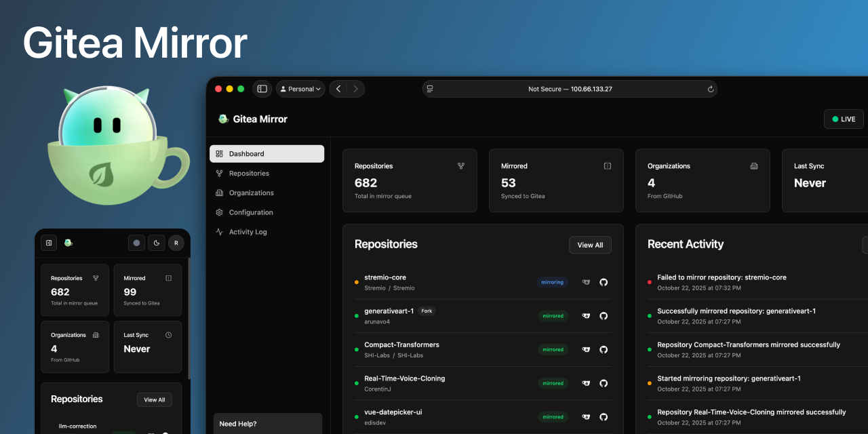This screenshot has height=434, width=868.
Task: Click View All in desktop Repositories panel
Action: click(589, 245)
